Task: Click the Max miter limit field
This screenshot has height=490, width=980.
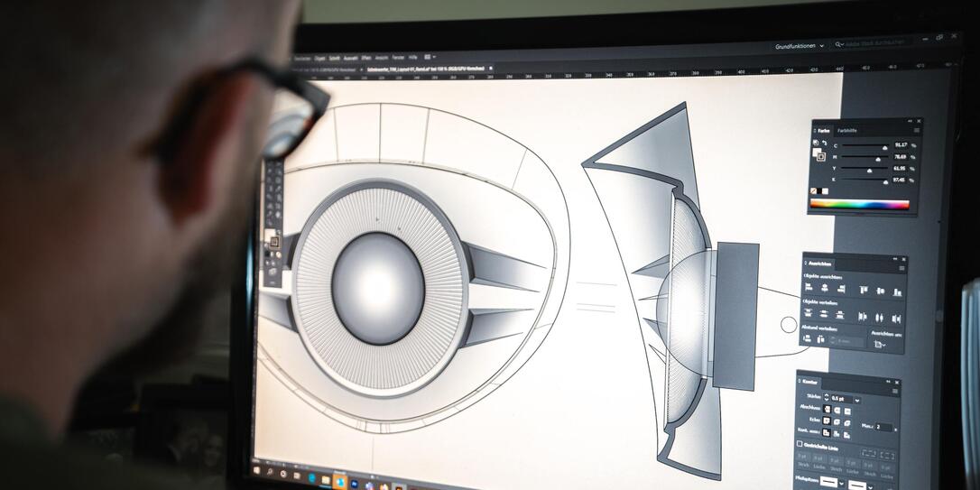Action: [883, 427]
